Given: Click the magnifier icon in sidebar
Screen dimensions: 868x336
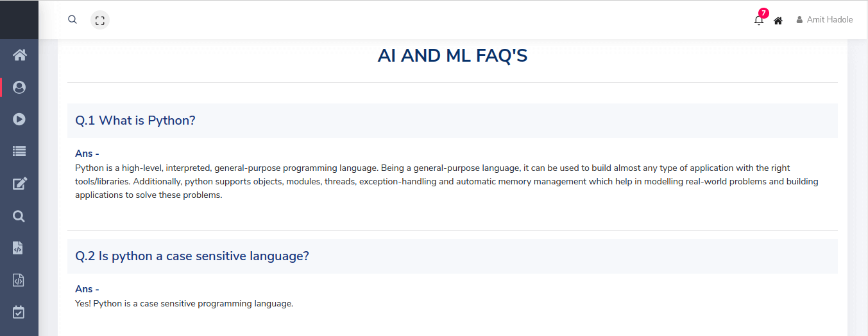Looking at the screenshot, I should pyautogui.click(x=19, y=217).
